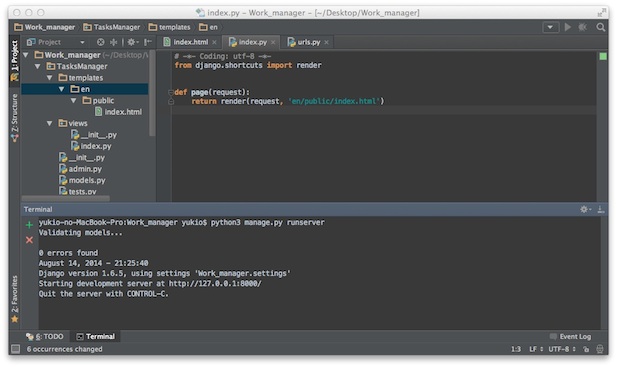
Task: Click read-only lock icon in status bar
Action: (x=586, y=349)
